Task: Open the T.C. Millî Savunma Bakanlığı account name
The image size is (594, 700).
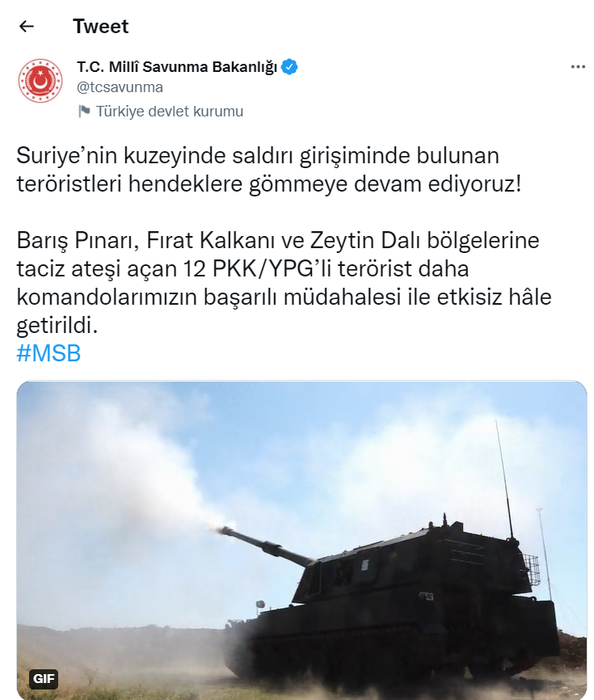Action: click(177, 67)
